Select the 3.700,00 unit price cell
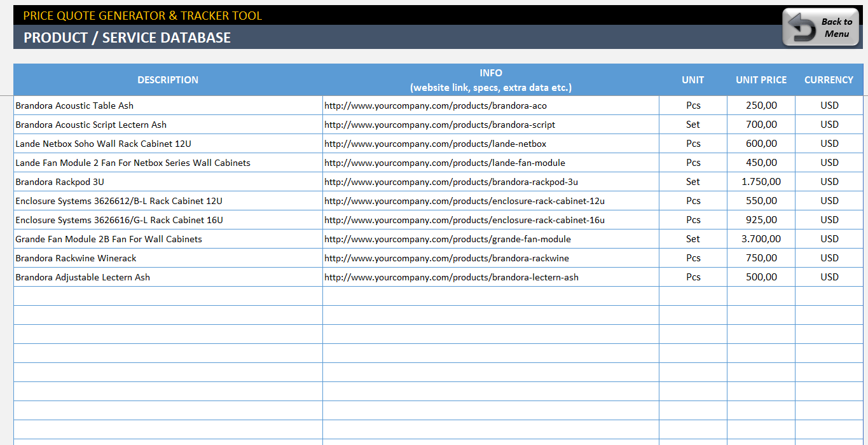 coord(761,239)
